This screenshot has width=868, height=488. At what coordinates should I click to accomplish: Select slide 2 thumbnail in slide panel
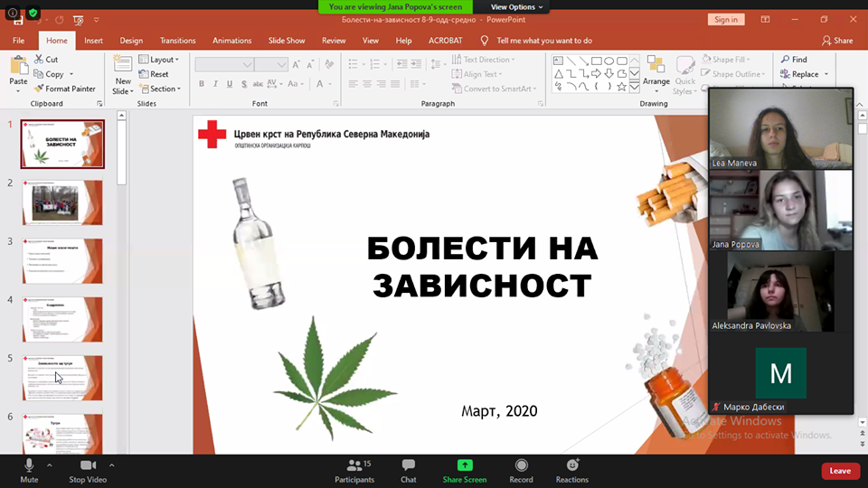coord(62,202)
